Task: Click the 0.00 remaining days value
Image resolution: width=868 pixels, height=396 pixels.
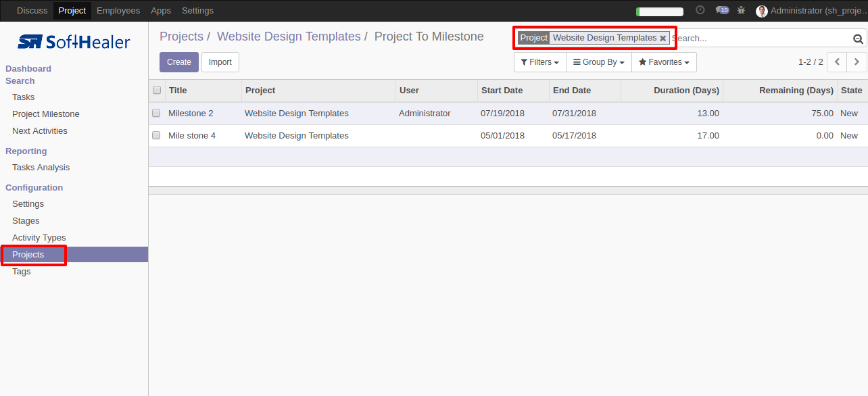Action: [825, 136]
